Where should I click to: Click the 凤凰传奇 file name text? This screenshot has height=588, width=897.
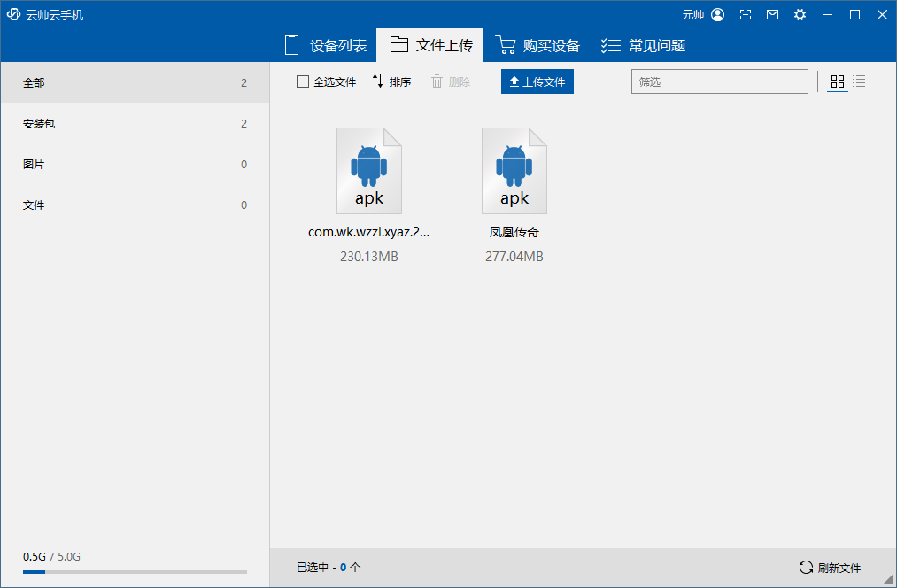tap(514, 232)
